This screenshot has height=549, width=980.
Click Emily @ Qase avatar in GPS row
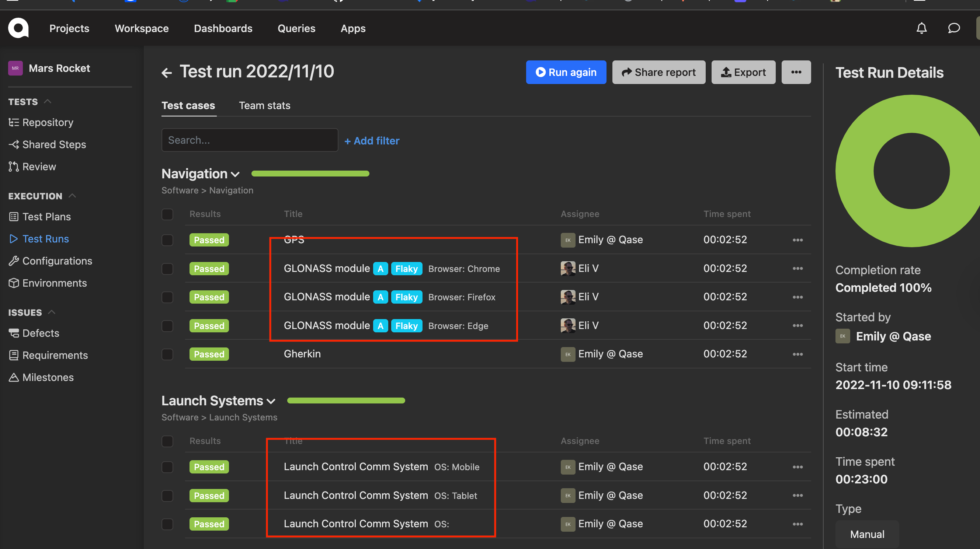[567, 240]
